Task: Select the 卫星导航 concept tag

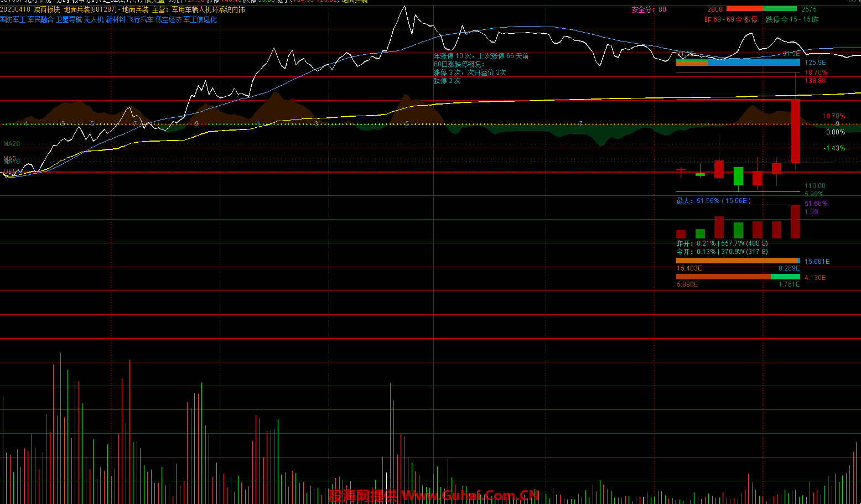Action: coord(69,20)
